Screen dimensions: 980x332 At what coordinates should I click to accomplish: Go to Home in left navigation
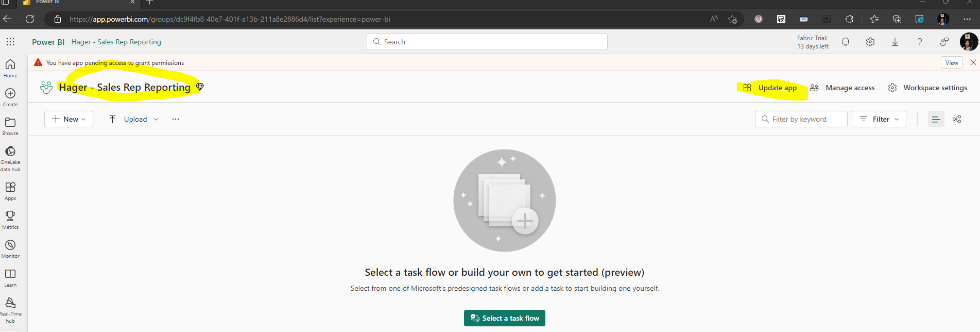tap(10, 68)
